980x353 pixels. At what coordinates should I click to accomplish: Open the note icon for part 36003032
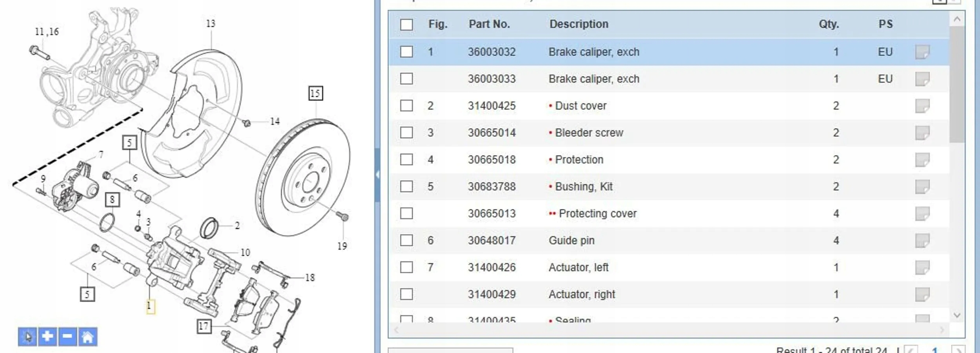point(922,52)
